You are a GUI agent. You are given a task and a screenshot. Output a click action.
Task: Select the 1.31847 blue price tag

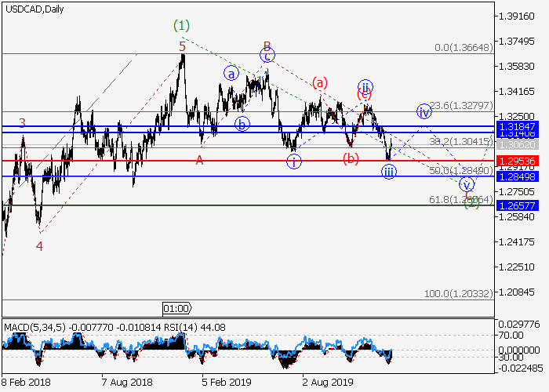point(517,125)
